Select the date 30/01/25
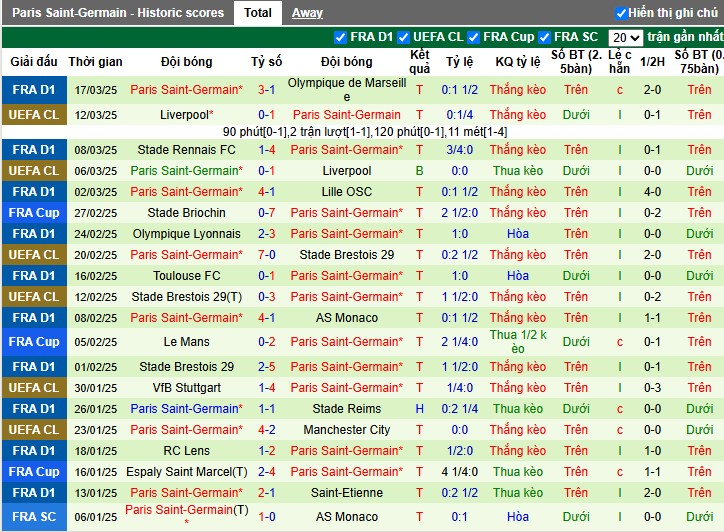This screenshot has width=724, height=532. (x=96, y=388)
